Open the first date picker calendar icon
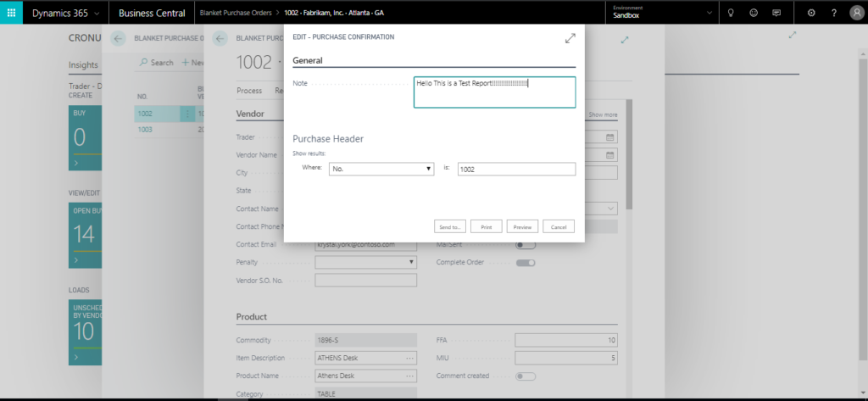This screenshot has width=868, height=401. [610, 137]
